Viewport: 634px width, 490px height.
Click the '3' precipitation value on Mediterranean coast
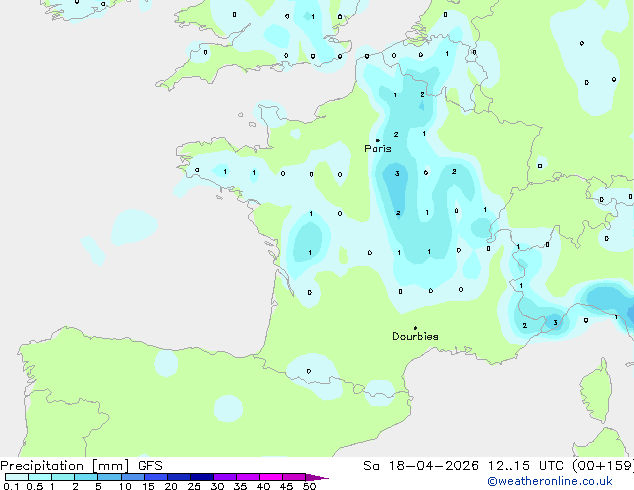click(x=555, y=322)
